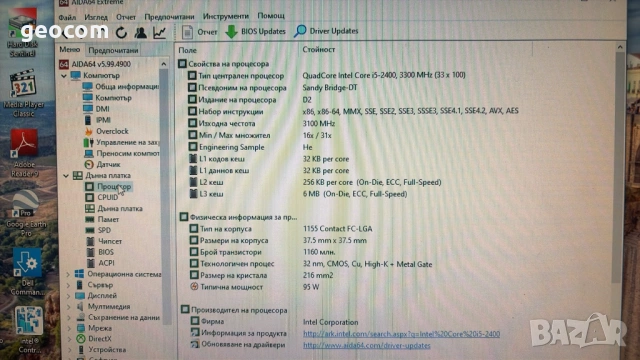640x360 pixels.
Task: Select the ACPI tree item
Action: (100, 263)
